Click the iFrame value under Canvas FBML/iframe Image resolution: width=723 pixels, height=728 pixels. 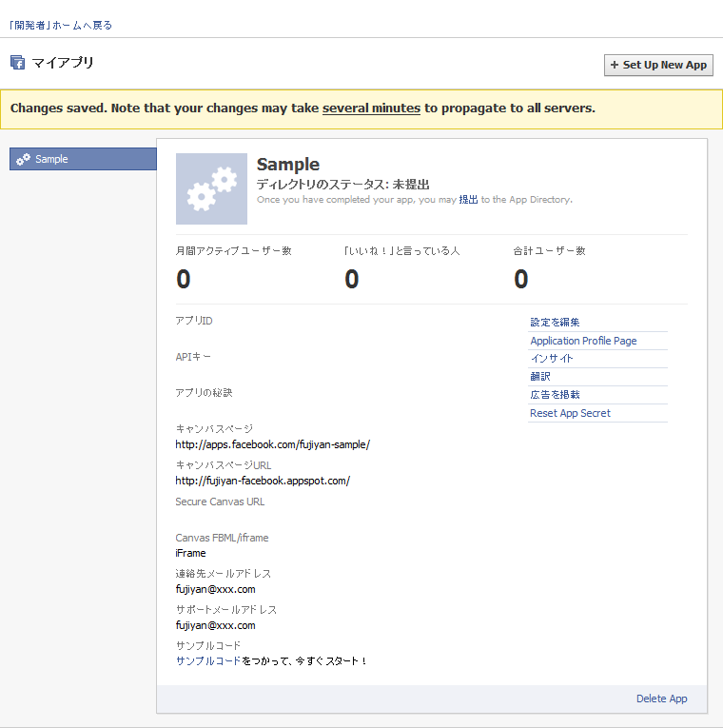(190, 554)
